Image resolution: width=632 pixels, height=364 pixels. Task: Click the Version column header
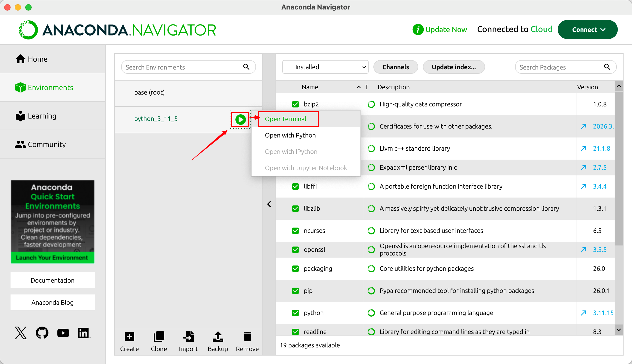click(587, 87)
